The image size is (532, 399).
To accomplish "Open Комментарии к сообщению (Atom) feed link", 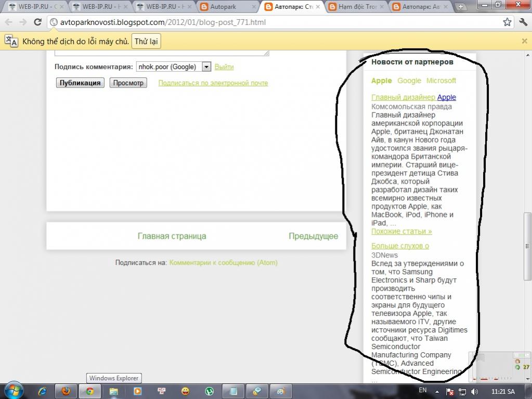I will point(223,263).
